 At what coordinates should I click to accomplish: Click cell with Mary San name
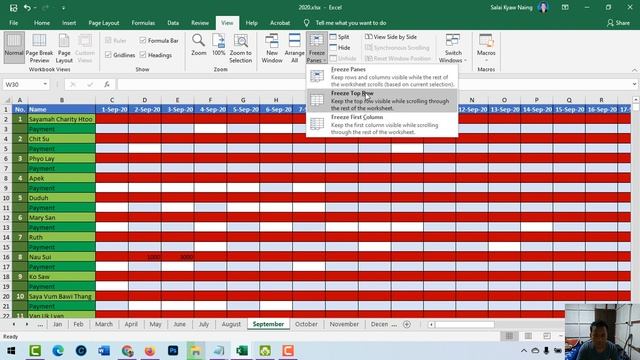click(x=62, y=218)
